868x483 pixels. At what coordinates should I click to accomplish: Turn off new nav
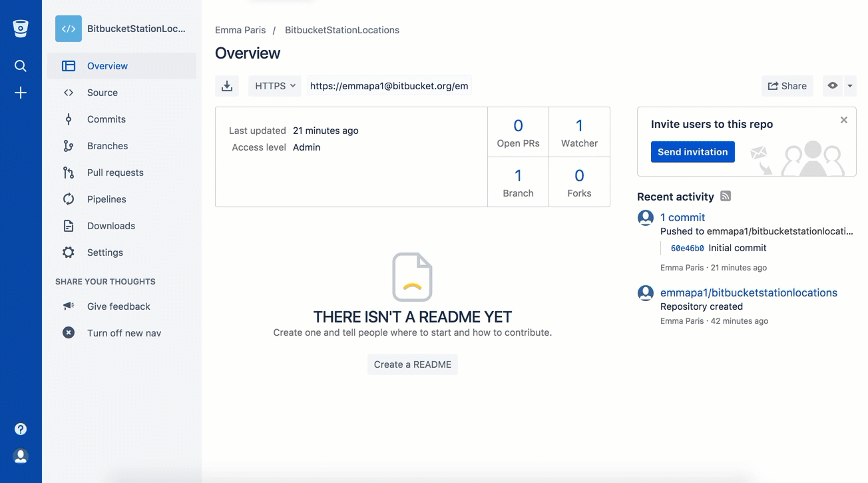124,332
